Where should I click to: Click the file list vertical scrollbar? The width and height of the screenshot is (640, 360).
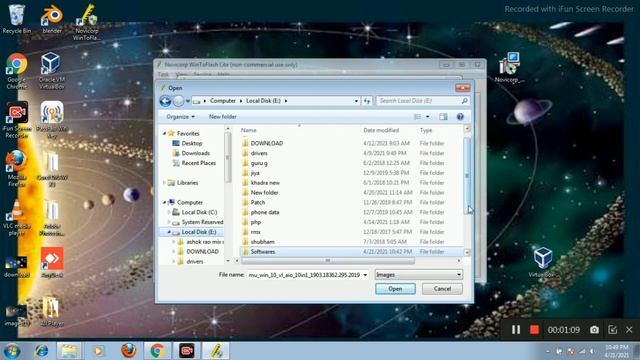(467, 176)
